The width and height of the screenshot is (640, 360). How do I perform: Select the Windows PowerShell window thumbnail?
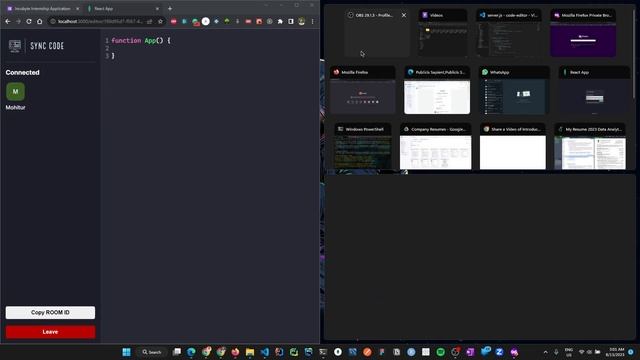[362, 147]
